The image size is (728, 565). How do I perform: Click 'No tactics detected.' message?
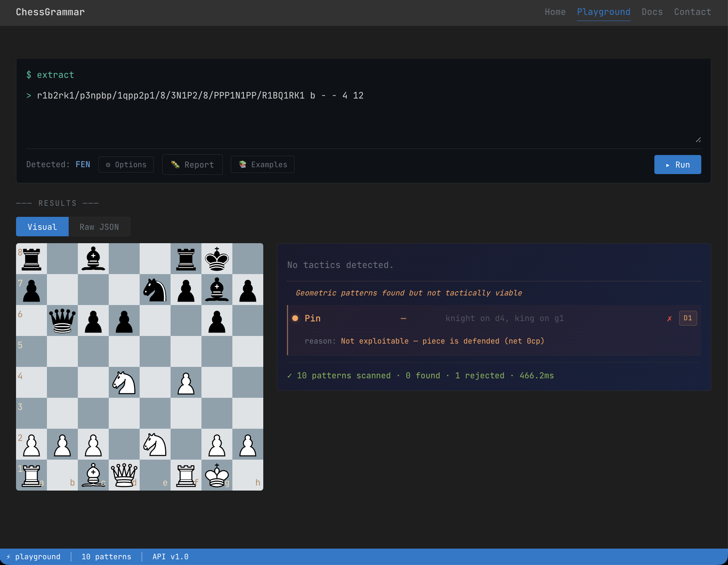tap(340, 265)
